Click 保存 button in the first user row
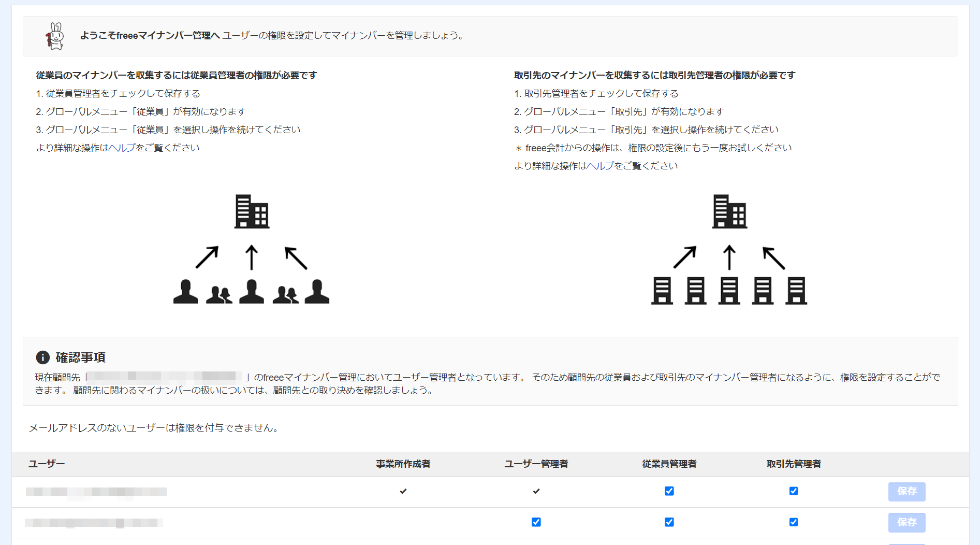 [907, 492]
